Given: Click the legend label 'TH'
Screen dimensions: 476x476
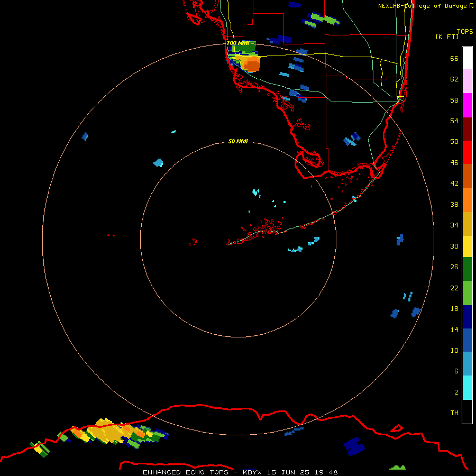Looking at the screenshot, I should pyautogui.click(x=454, y=413).
